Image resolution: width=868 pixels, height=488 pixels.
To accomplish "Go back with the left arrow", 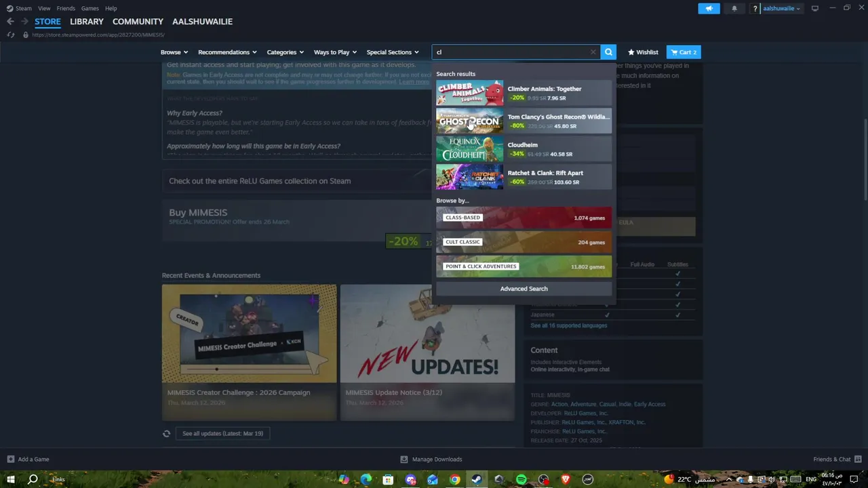I will [x=10, y=22].
